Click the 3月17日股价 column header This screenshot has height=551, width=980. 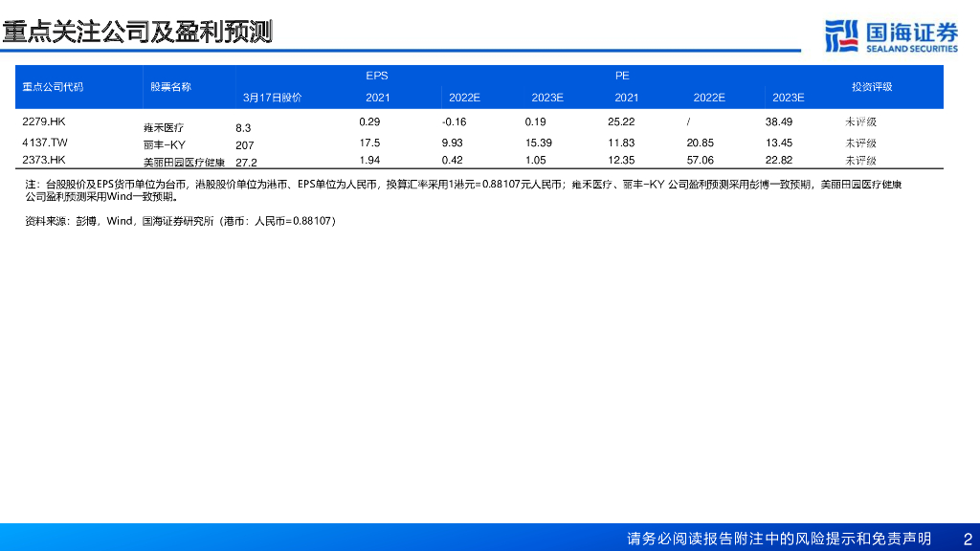point(273,98)
